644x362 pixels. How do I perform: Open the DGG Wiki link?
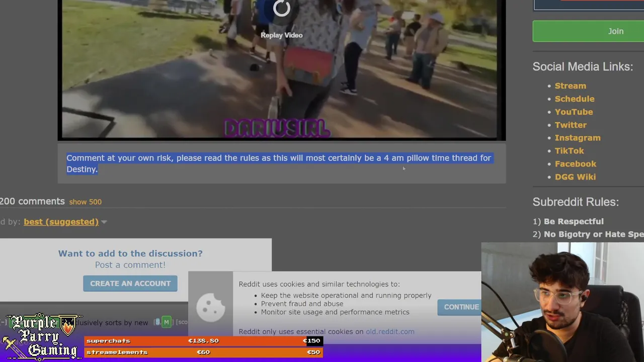575,177
